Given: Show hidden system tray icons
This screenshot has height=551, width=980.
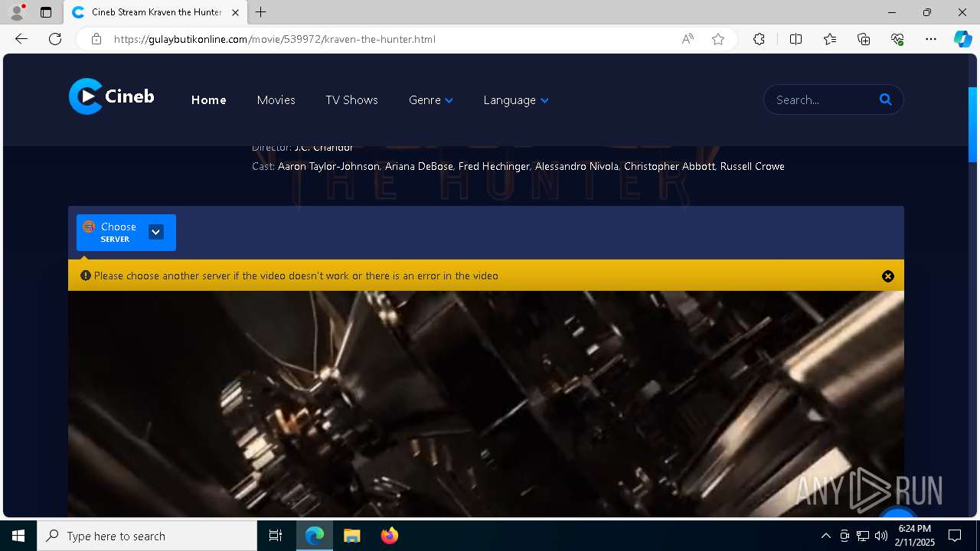Looking at the screenshot, I should tap(825, 536).
